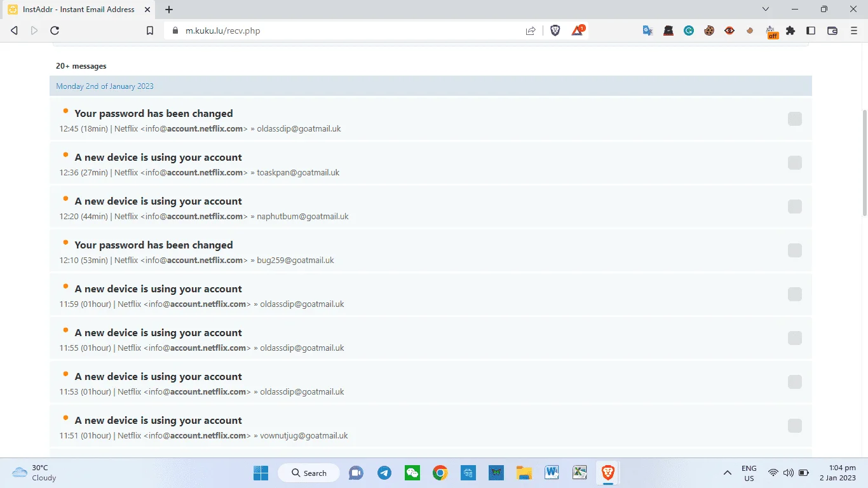Select the 12:45 password changed message checkbox

795,119
